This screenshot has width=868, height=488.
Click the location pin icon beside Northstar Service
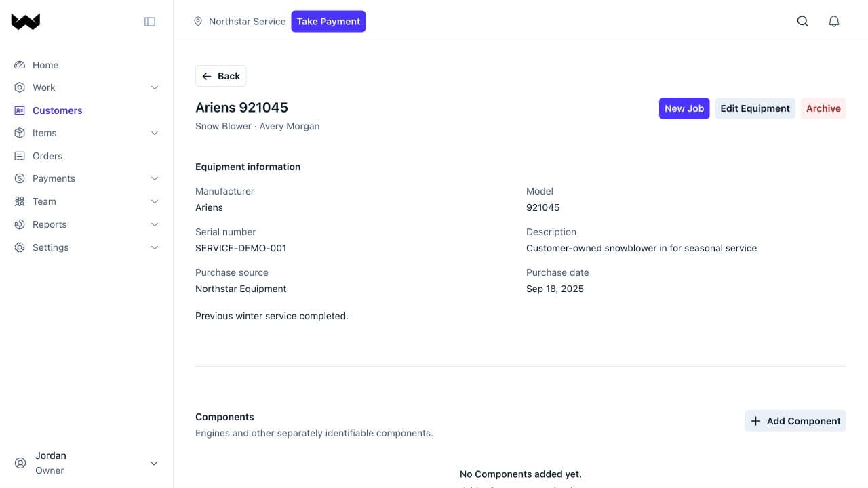198,22
